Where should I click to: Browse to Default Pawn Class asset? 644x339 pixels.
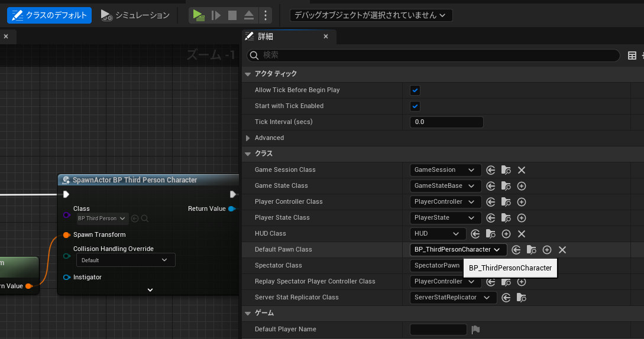pyautogui.click(x=532, y=250)
